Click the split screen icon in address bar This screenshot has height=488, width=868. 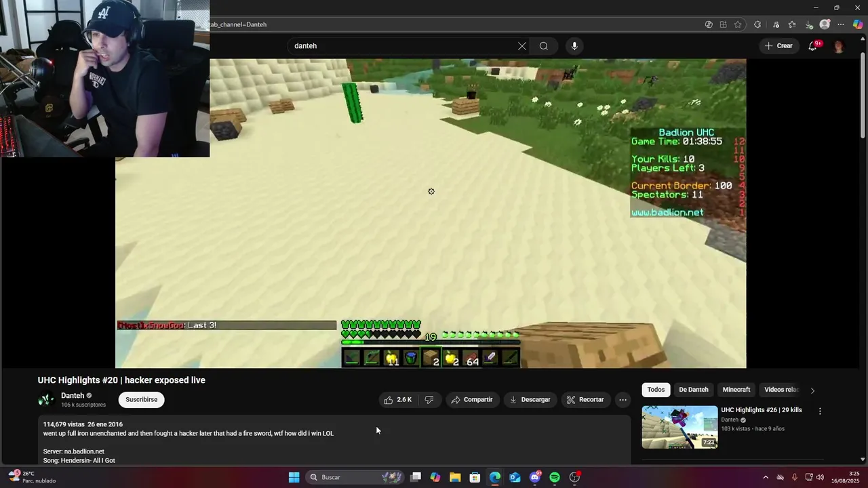(724, 24)
